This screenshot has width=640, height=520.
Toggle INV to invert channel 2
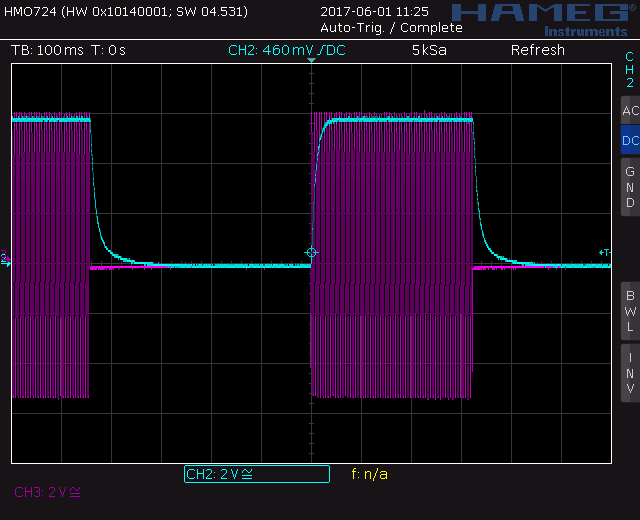[629, 373]
